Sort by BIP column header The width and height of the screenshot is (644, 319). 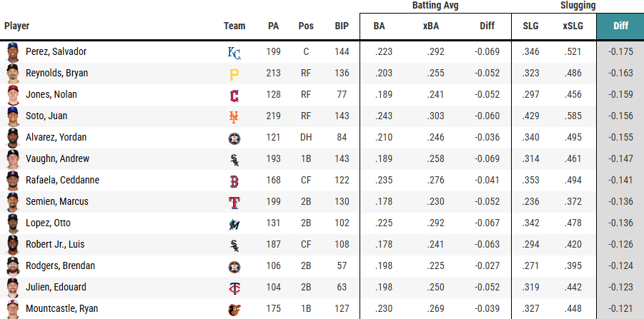(x=342, y=26)
